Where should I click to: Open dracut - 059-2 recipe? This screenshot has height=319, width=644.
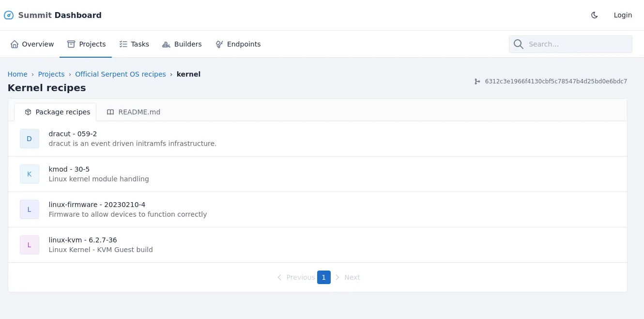tap(73, 134)
